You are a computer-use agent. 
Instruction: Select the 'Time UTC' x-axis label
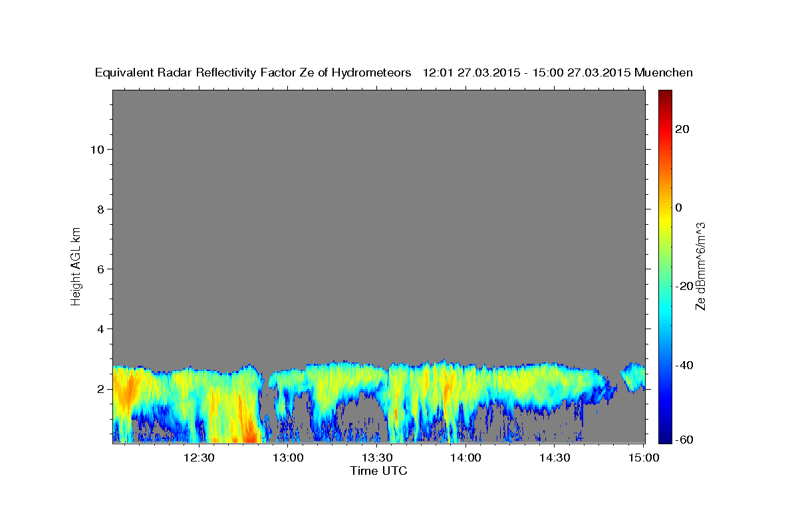[378, 471]
